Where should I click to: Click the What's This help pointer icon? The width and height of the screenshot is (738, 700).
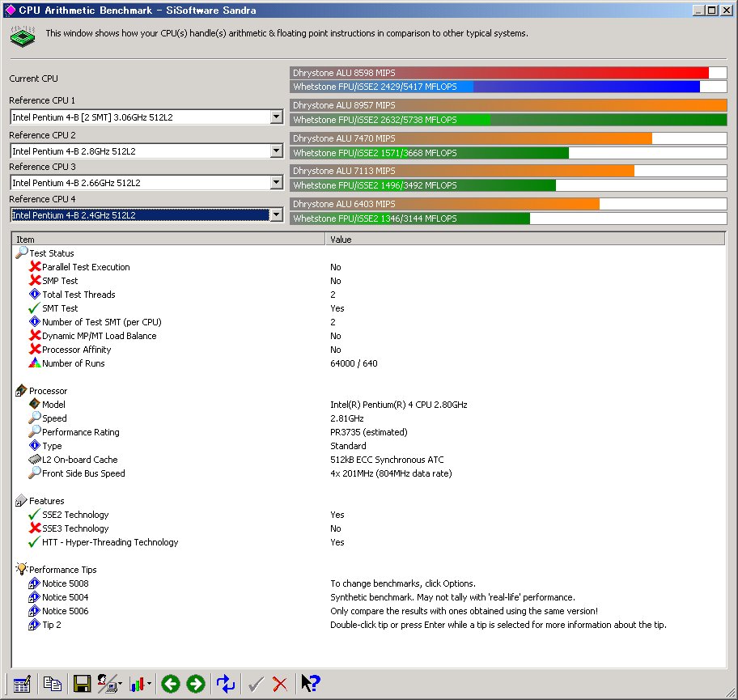click(311, 683)
